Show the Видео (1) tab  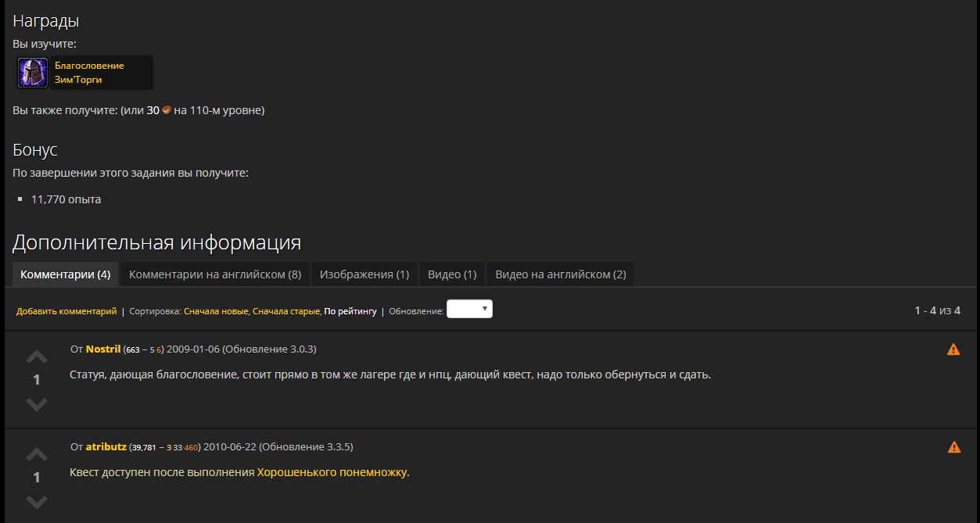point(452,274)
